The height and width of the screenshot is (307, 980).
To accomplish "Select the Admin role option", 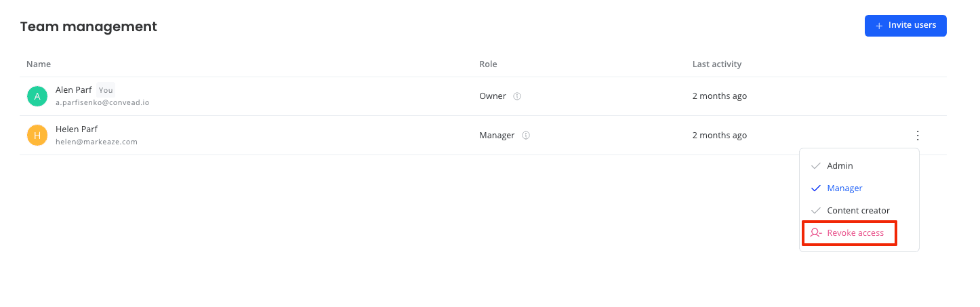I will pyautogui.click(x=859, y=166).
